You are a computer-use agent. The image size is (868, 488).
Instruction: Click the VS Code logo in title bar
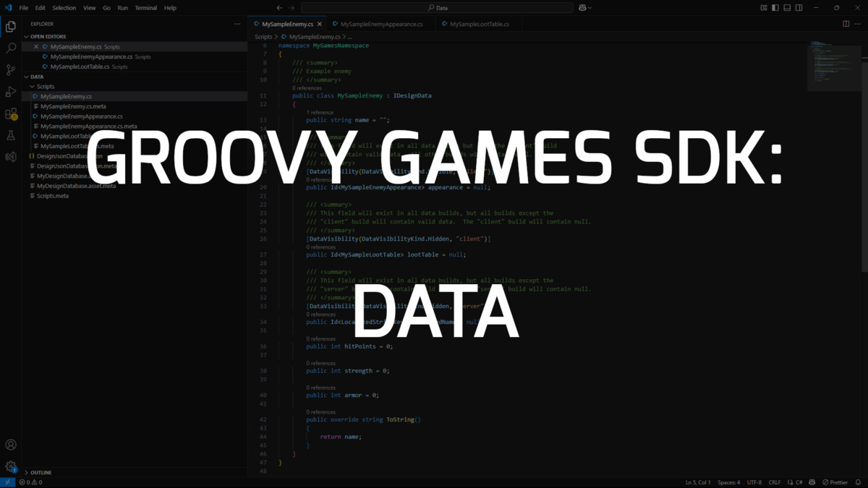[8, 8]
